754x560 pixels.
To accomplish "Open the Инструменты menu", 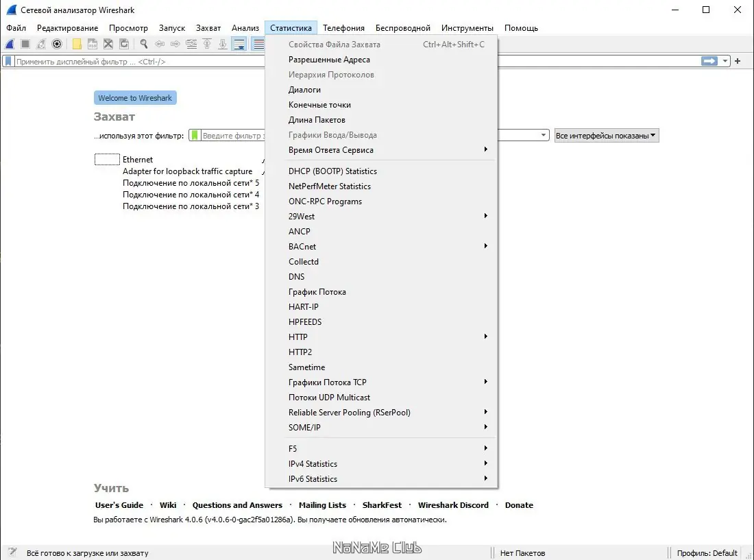I will coord(467,28).
